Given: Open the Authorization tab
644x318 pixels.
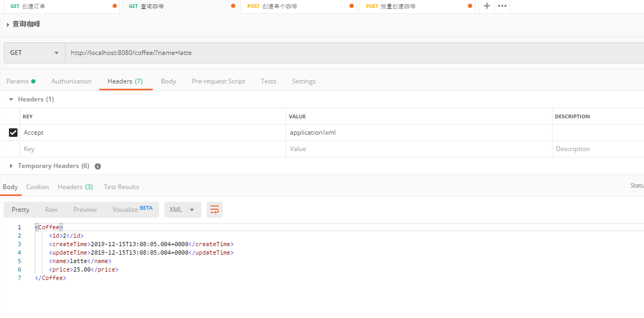Looking at the screenshot, I should tap(71, 81).
